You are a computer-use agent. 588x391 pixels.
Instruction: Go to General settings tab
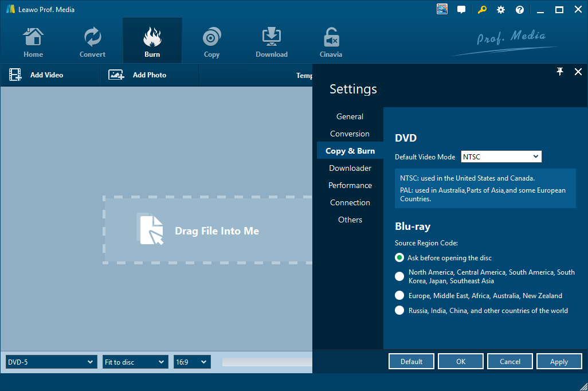click(350, 116)
